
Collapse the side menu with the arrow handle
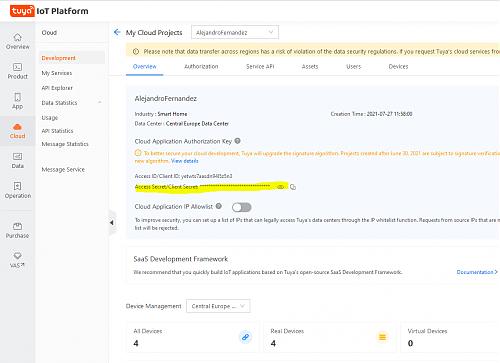tap(112, 222)
